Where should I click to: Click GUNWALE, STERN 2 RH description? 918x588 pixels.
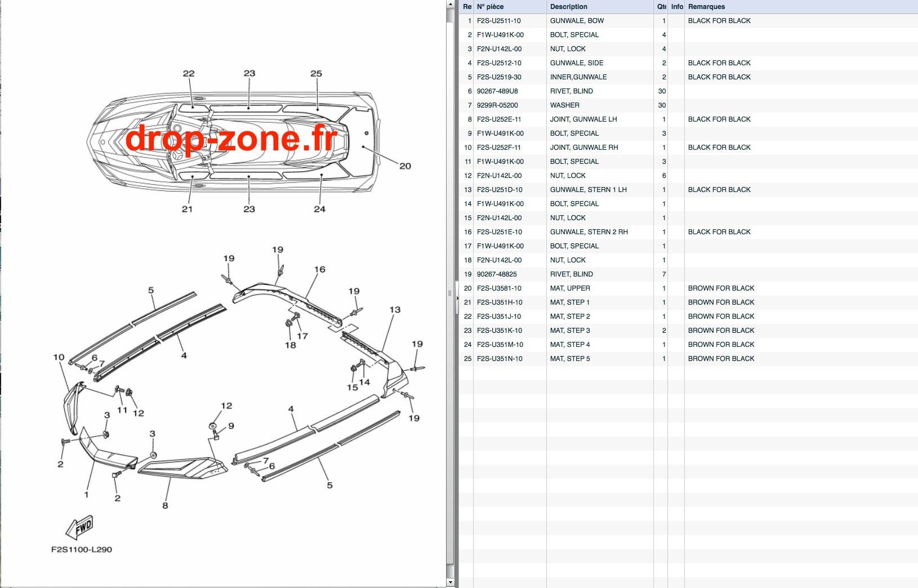coord(589,232)
